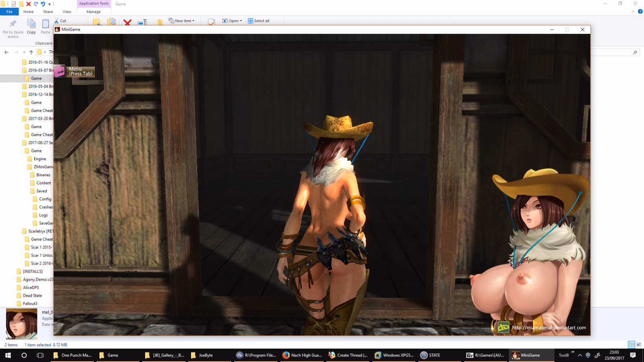Open the New item dropdown
This screenshot has width=644, height=362.
[182, 21]
